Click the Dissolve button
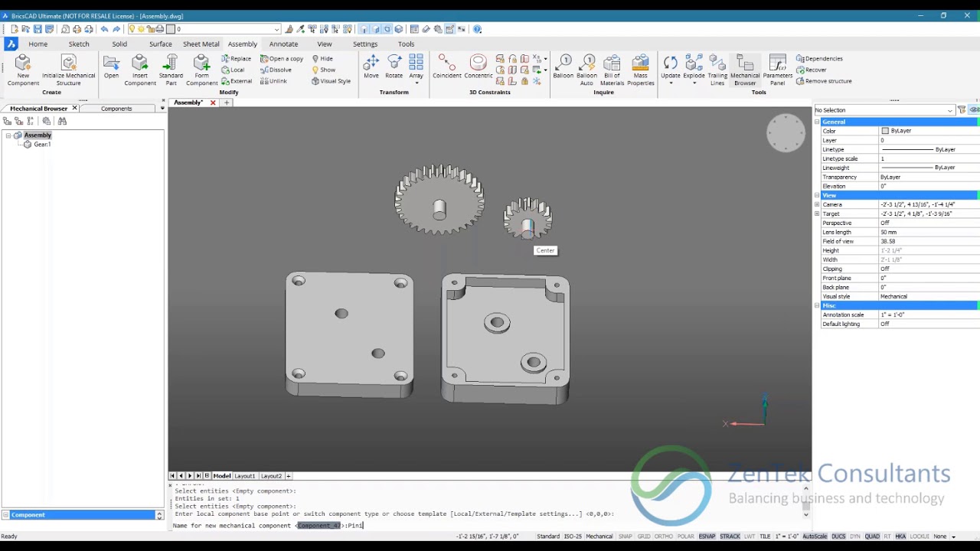980x551 pixels. [x=276, y=70]
